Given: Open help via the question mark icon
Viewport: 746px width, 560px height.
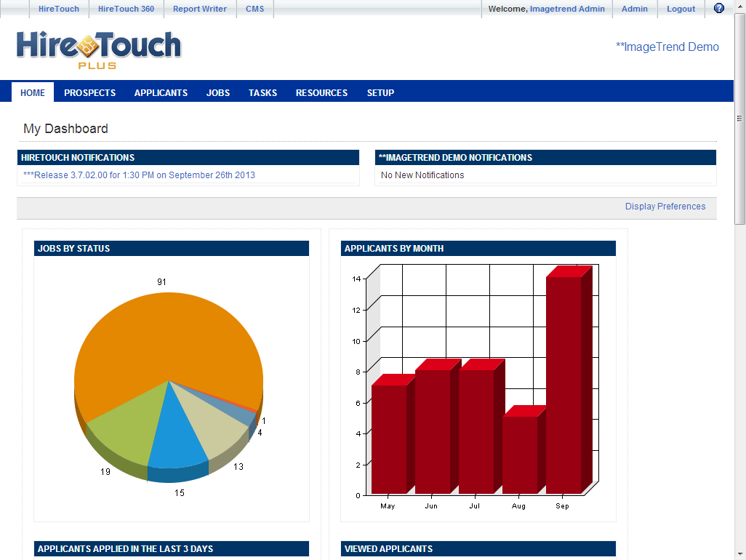Looking at the screenshot, I should tap(719, 8).
